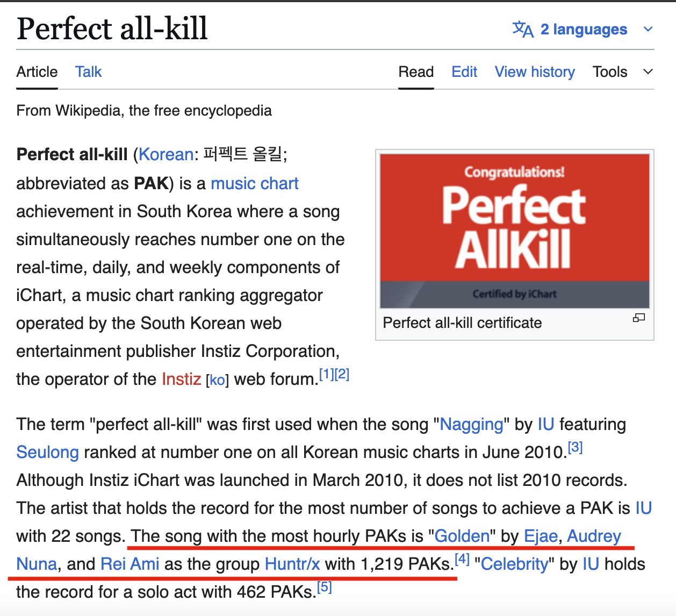676x616 pixels.
Task: Switch to the Talk tab
Action: click(x=88, y=72)
